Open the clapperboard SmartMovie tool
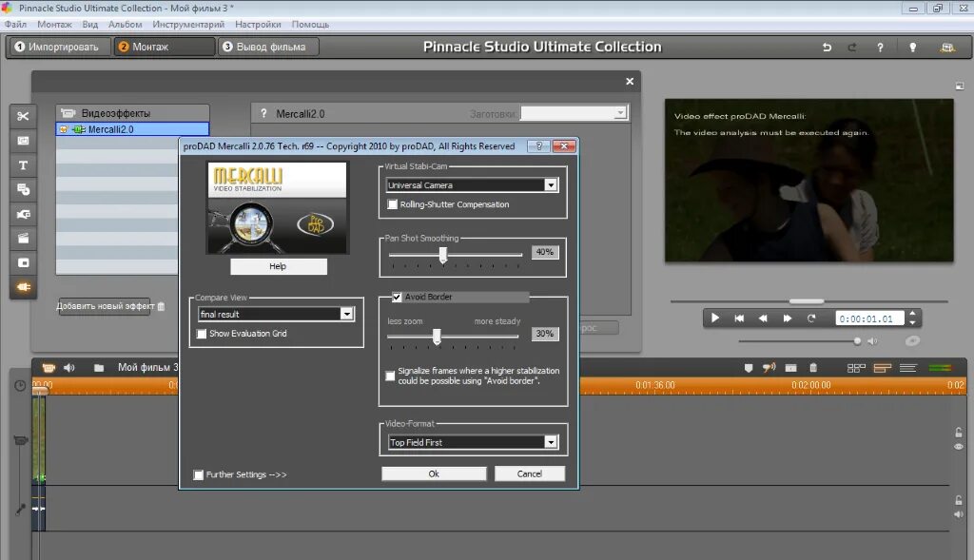Screen dimensions: 974x560 (23, 239)
